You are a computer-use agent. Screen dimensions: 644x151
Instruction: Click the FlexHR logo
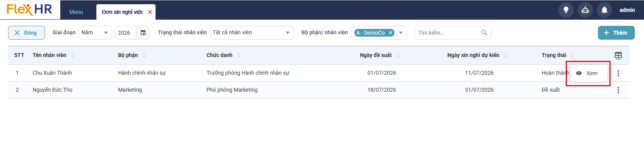[x=30, y=9]
